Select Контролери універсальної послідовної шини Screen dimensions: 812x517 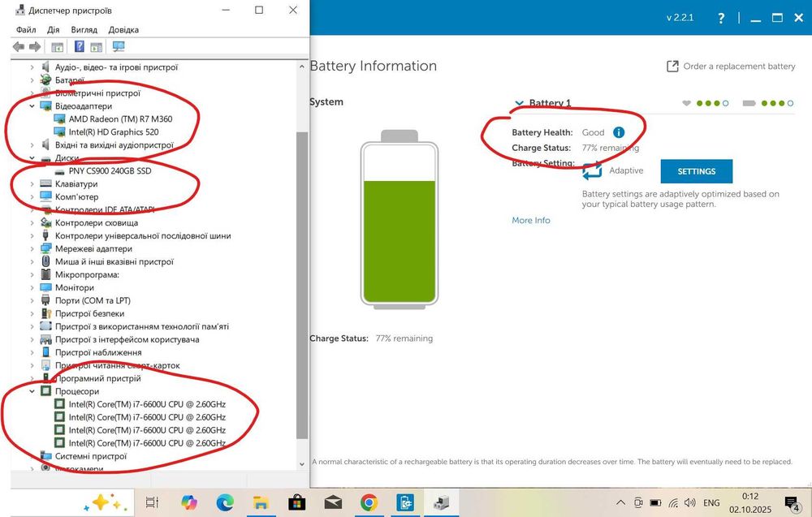143,236
